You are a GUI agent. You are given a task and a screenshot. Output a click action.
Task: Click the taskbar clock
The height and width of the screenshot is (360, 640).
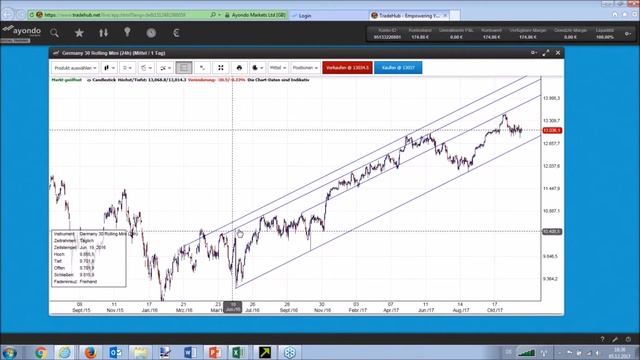tap(620, 353)
